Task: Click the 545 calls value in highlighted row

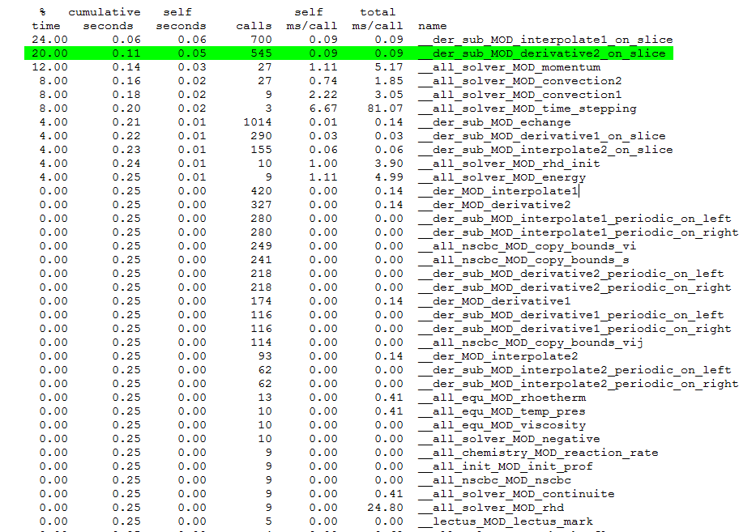Action: tap(262, 53)
